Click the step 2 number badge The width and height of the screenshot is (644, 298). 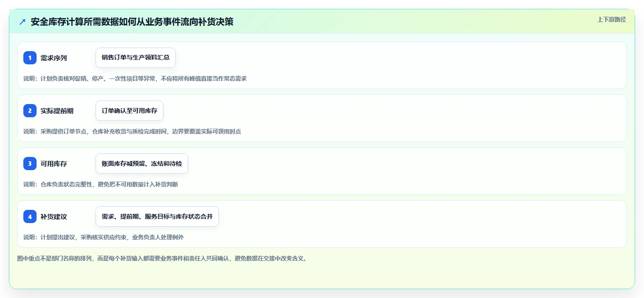click(x=30, y=111)
